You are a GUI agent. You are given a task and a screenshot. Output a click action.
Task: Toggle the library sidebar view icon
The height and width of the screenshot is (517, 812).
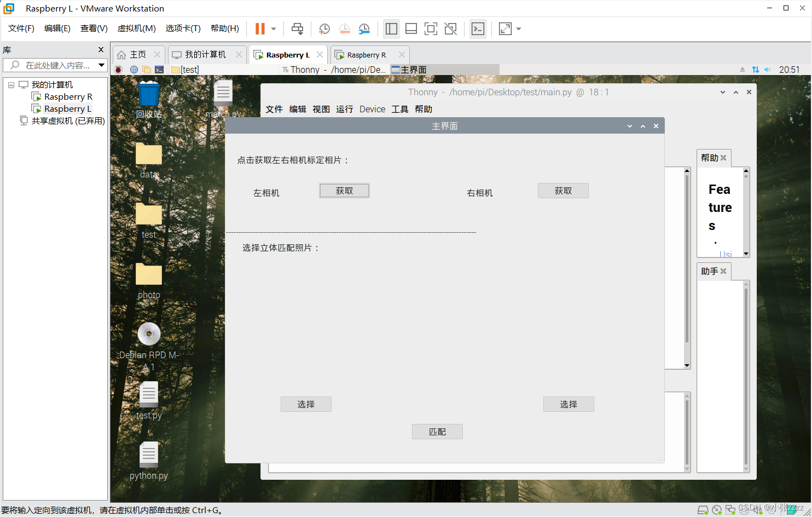391,29
